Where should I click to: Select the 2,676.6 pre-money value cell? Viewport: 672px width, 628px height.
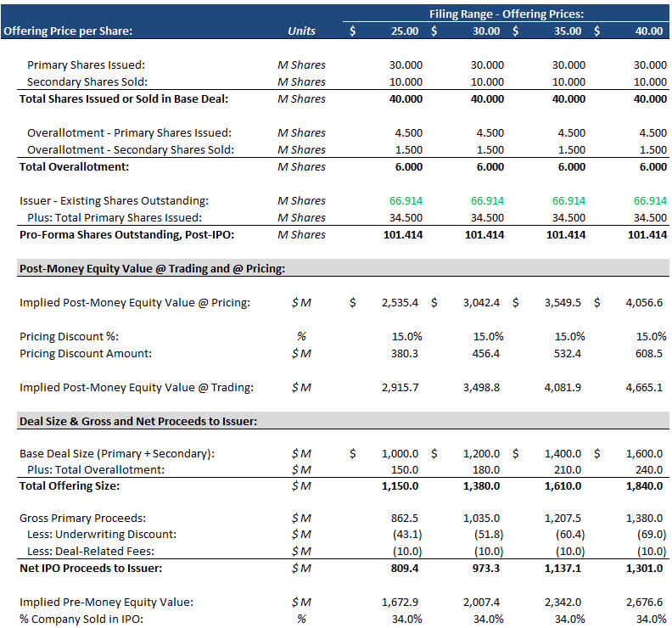pyautogui.click(x=644, y=603)
